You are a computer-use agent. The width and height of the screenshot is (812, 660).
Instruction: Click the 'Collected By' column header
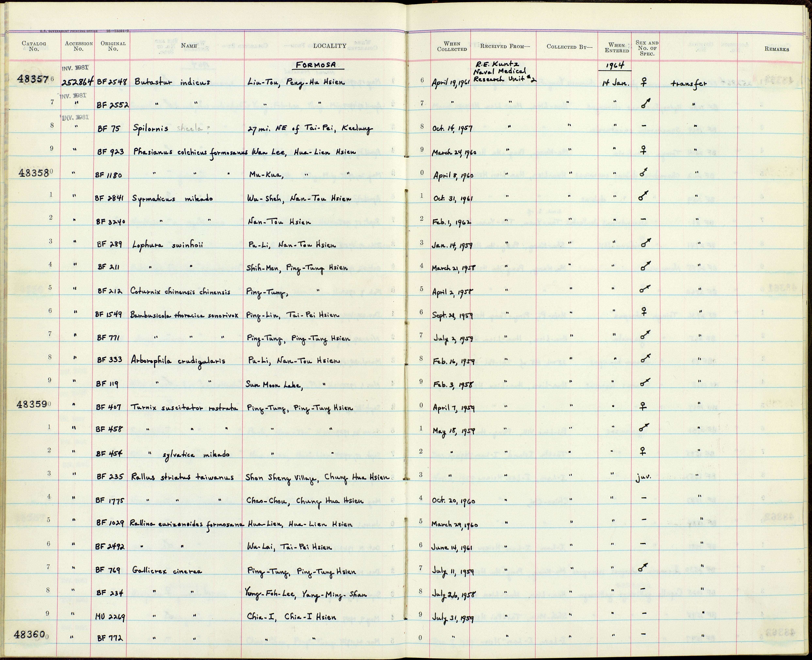(x=569, y=47)
